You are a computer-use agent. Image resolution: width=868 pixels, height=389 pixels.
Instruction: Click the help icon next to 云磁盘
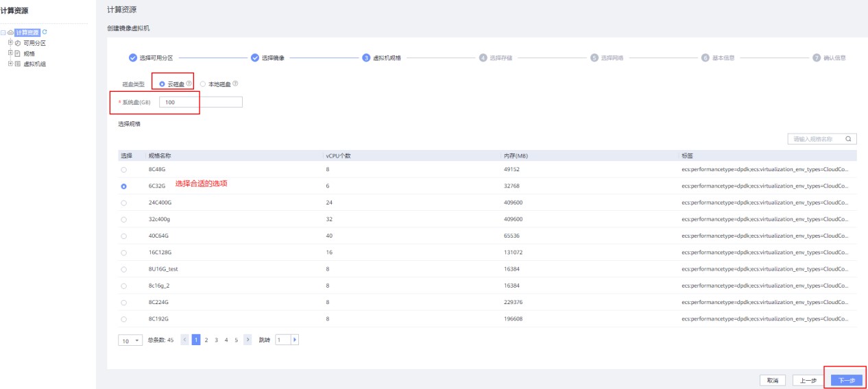[189, 84]
